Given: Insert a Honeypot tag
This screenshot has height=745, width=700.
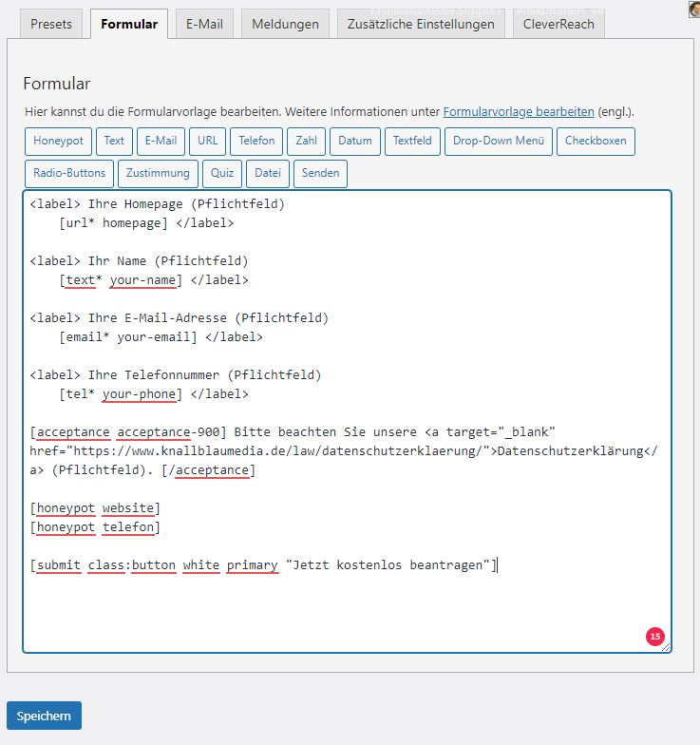Looking at the screenshot, I should pos(58,141).
